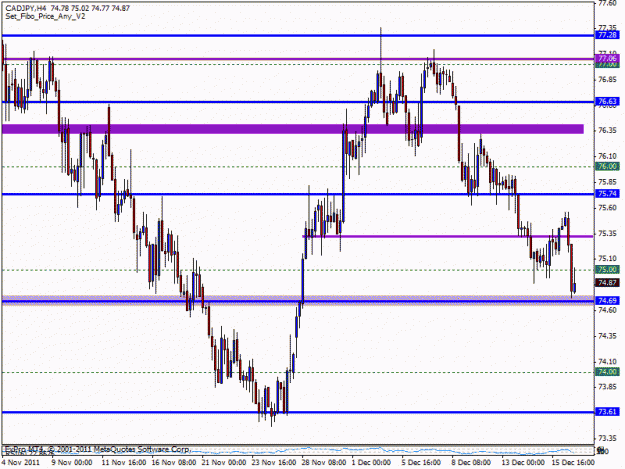Click the green 76.00 level tag
This screenshot has height=469, width=625.
pyautogui.click(x=607, y=167)
